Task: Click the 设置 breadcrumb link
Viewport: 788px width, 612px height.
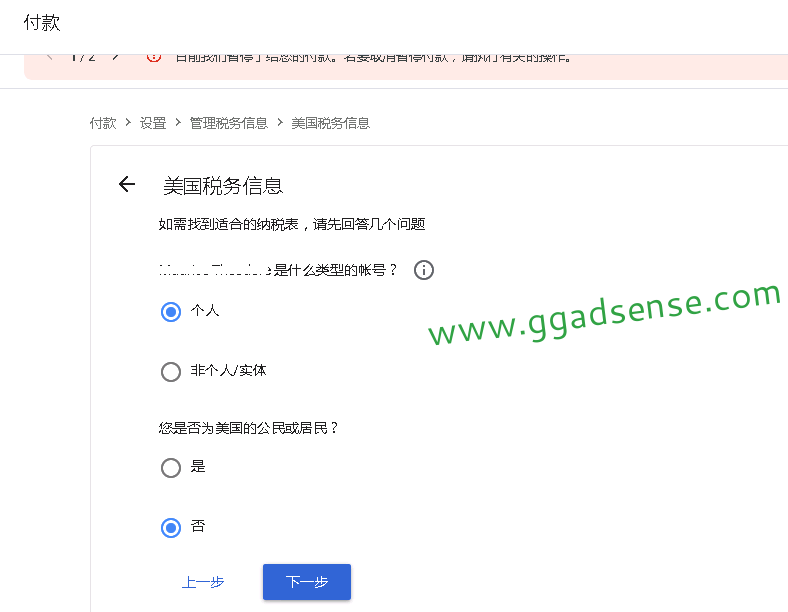Action: click(153, 123)
